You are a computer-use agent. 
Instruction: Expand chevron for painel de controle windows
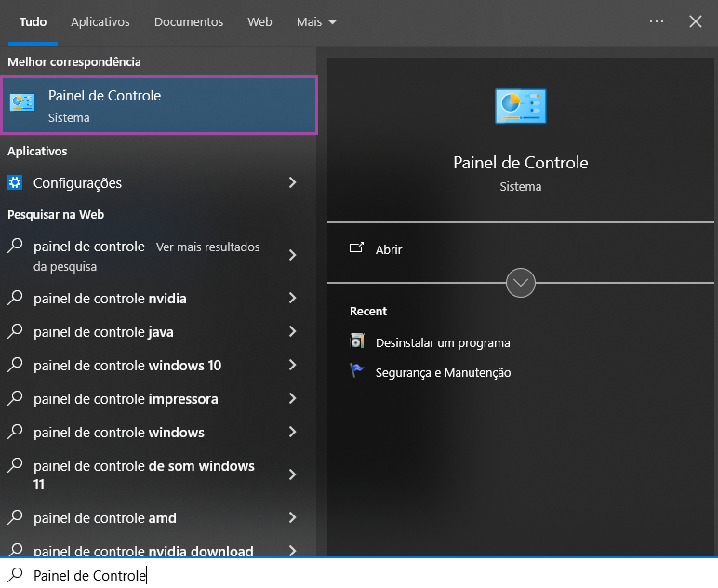click(293, 432)
